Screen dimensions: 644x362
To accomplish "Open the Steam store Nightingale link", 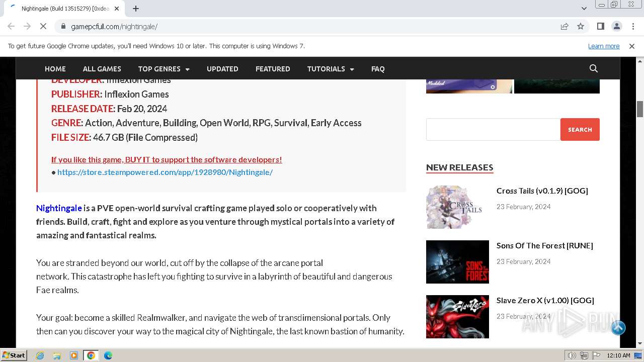I will click(x=165, y=172).
